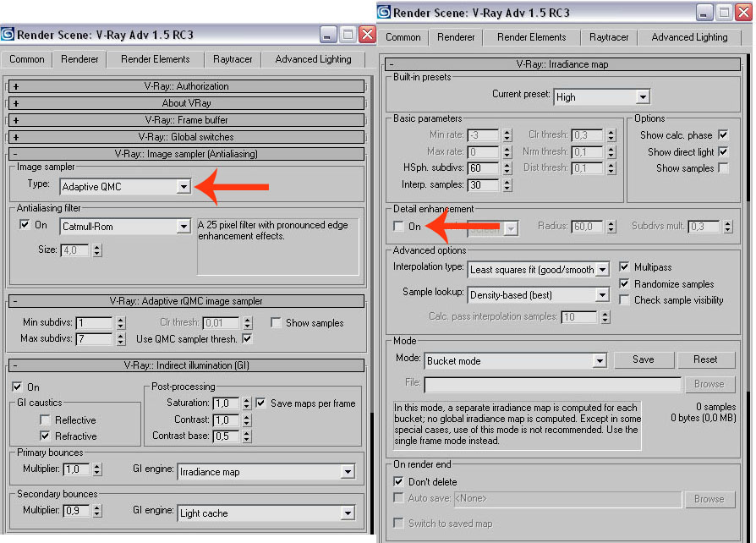Toggle the Antialiasing filter On checkbox
Viewport: 756px width, 543px height.
pos(25,225)
